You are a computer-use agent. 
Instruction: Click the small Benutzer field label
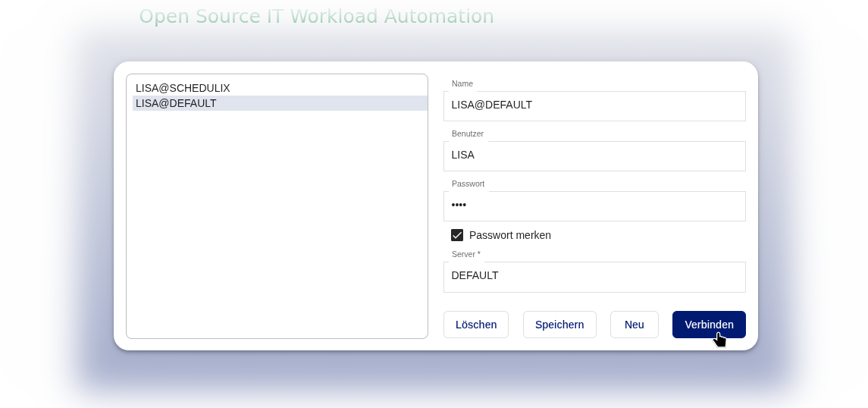[x=467, y=133]
